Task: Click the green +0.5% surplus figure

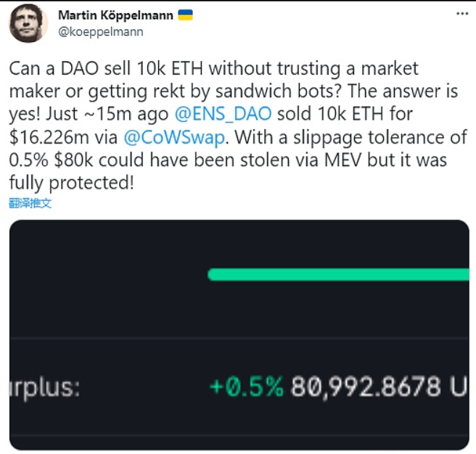Action: 245,387
